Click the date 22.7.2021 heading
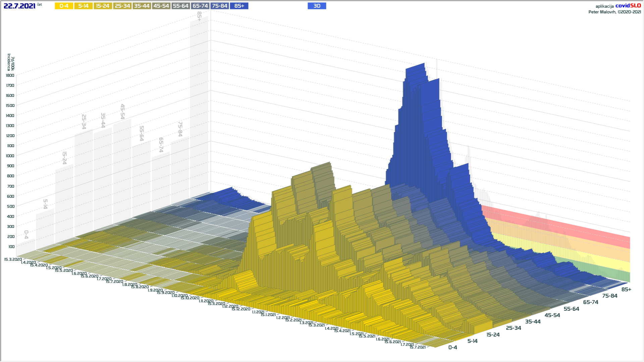This screenshot has width=644, height=362. pyautogui.click(x=19, y=6)
